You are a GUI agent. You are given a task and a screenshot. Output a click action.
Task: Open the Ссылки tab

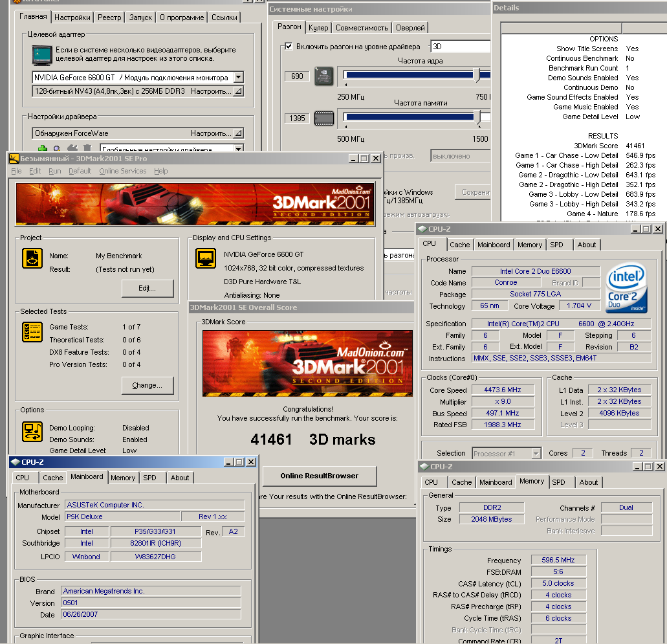(224, 17)
